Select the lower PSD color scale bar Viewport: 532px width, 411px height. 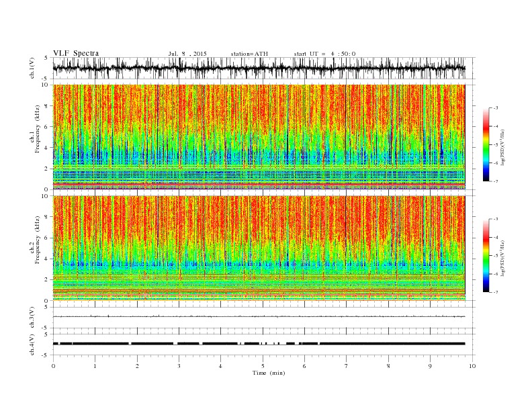click(486, 255)
